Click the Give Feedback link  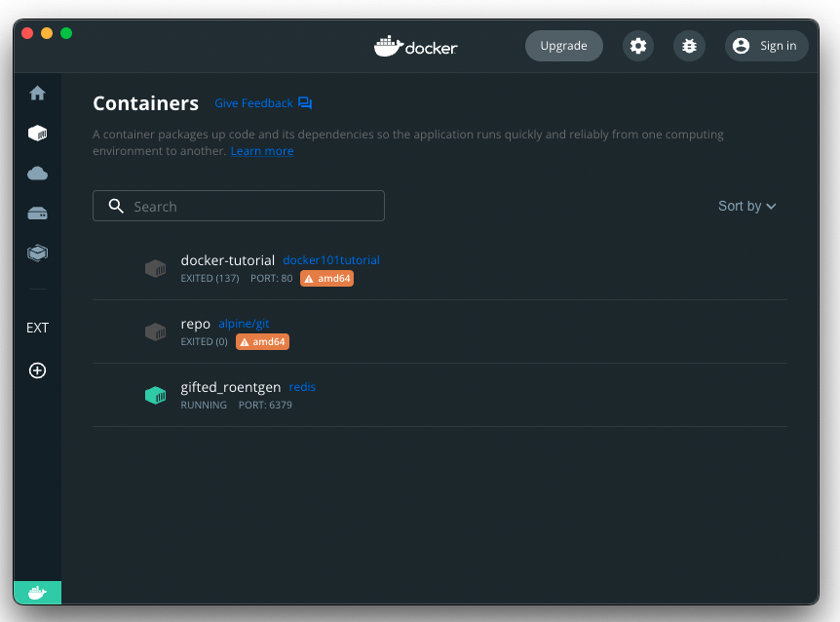(x=253, y=103)
